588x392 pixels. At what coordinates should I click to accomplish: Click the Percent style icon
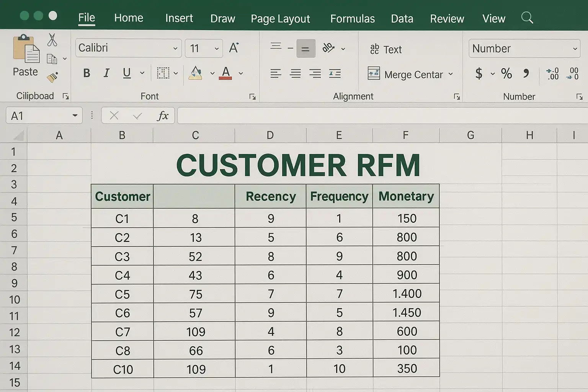506,73
